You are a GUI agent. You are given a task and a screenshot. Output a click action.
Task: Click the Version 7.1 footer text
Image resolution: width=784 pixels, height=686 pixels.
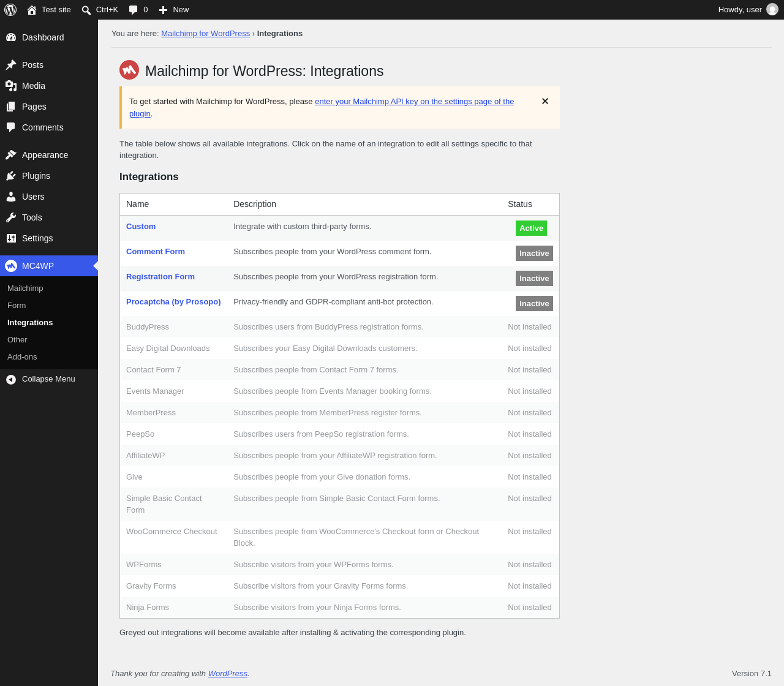[752, 674]
